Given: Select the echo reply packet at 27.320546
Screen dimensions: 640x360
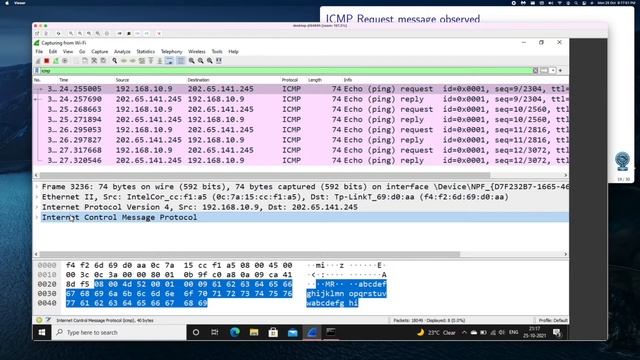Looking at the screenshot, I should click(301, 160).
